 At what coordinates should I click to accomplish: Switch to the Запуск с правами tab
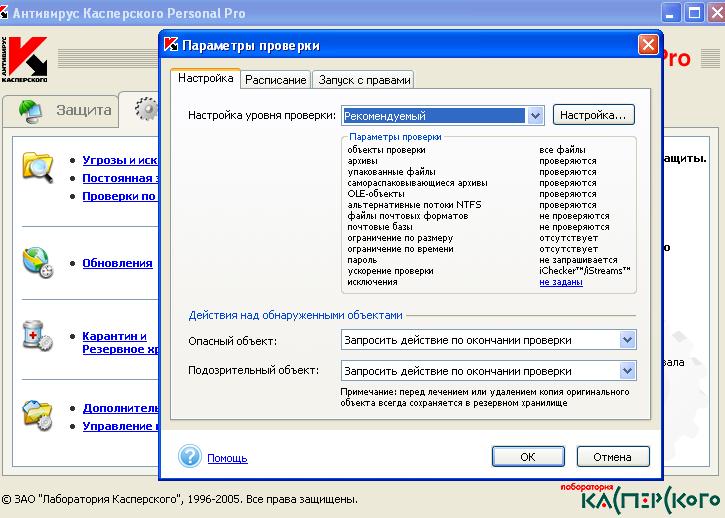(364, 80)
